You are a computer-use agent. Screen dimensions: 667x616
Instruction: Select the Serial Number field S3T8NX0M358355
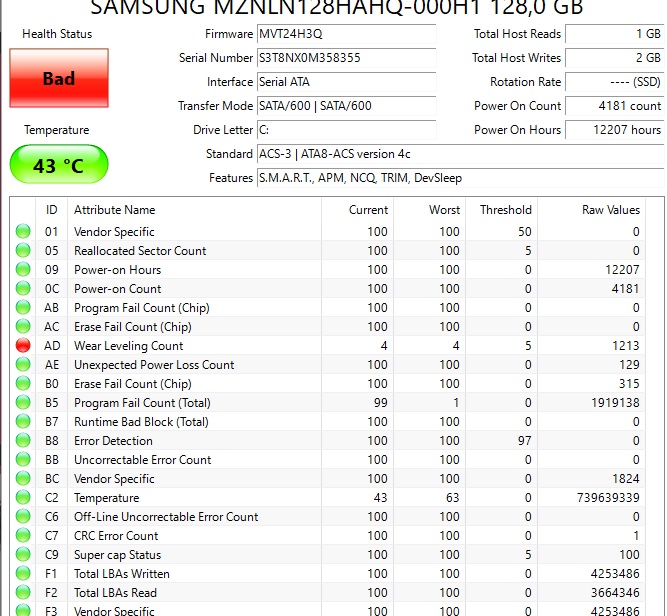point(346,58)
